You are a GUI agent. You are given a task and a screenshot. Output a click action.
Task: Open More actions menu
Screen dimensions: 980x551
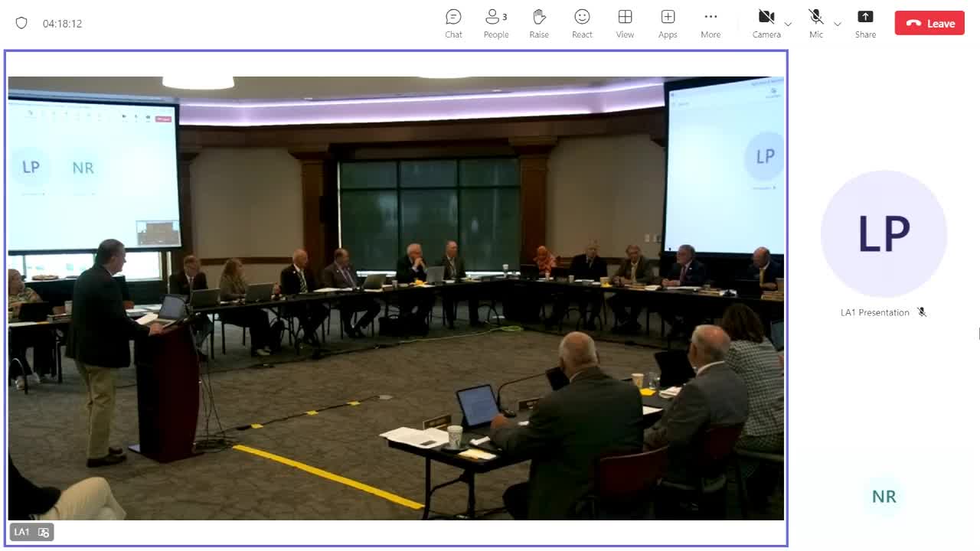(710, 24)
